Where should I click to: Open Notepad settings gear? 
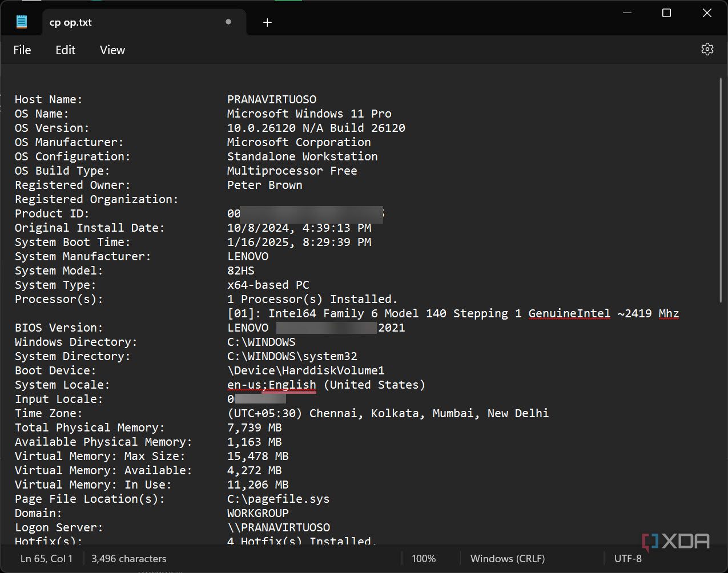(707, 49)
